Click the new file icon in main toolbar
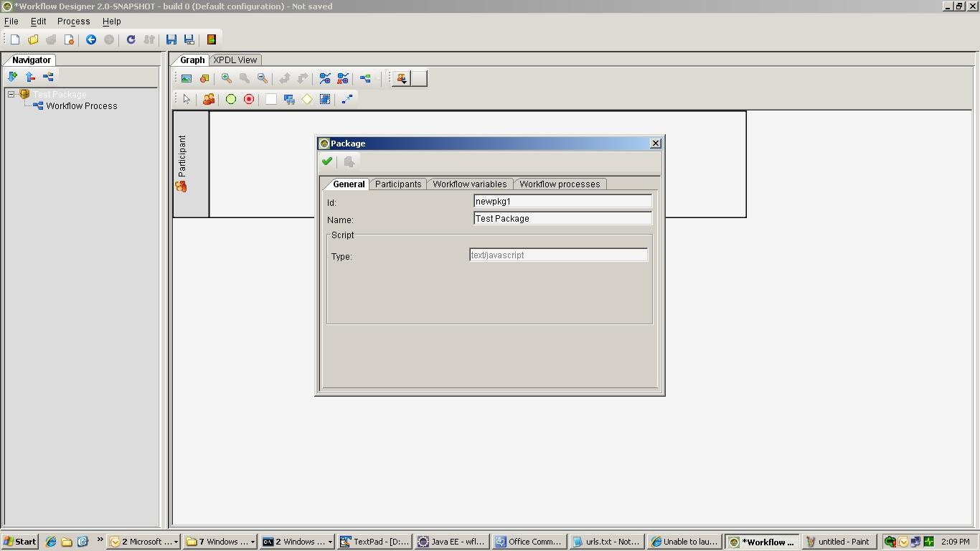The image size is (980, 551). (15, 39)
